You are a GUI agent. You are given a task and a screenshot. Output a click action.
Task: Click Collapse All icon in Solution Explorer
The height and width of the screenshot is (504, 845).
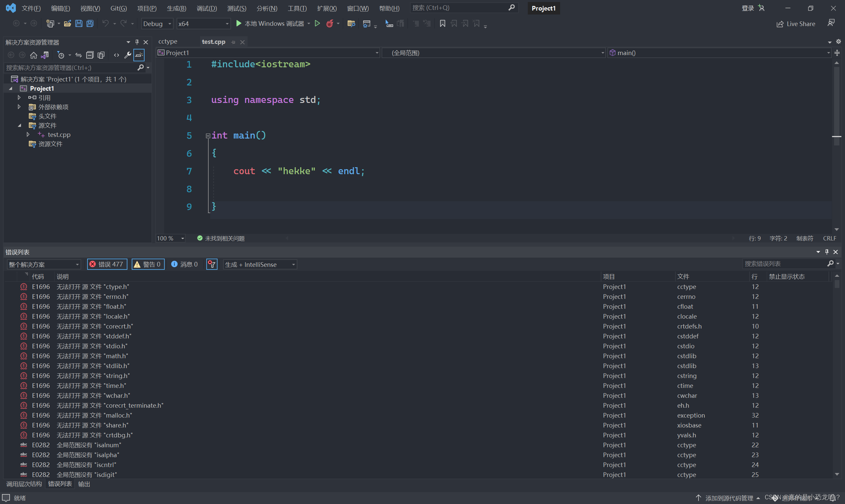[90, 55]
